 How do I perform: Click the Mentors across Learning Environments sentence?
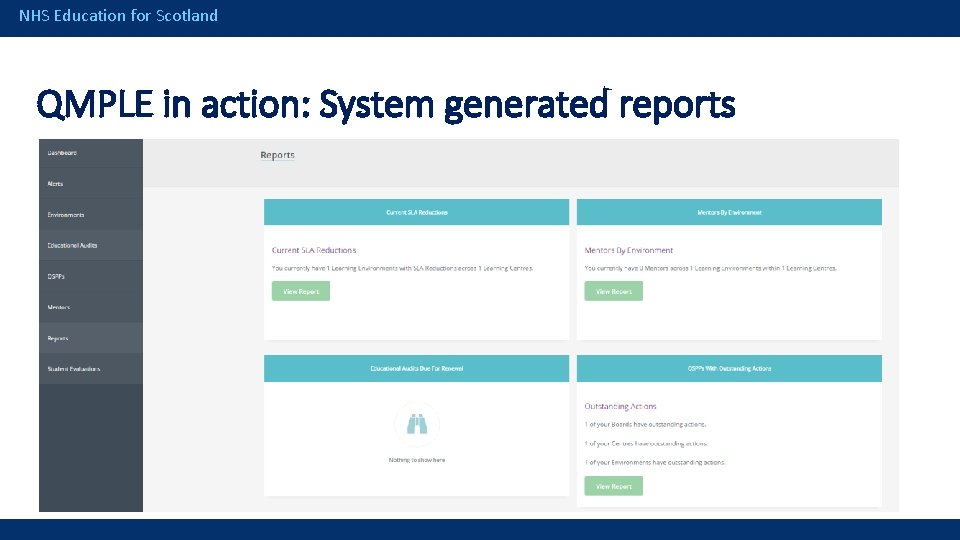(711, 268)
